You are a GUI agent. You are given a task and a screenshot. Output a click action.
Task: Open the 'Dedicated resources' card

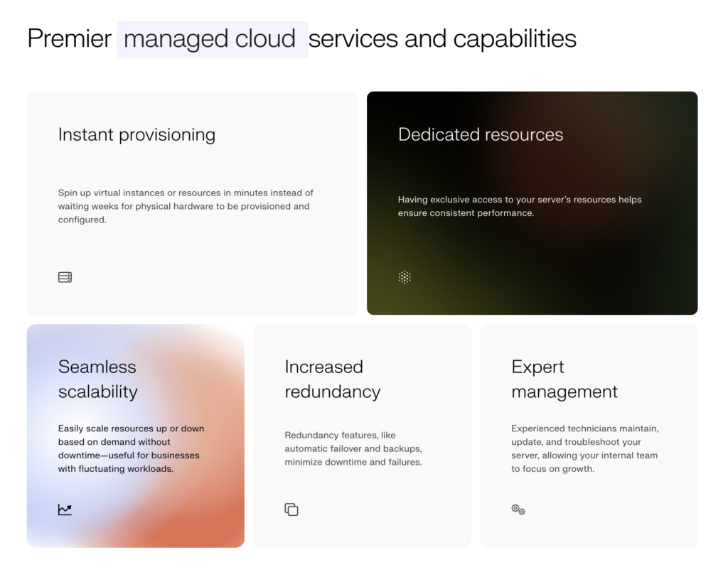(x=532, y=202)
